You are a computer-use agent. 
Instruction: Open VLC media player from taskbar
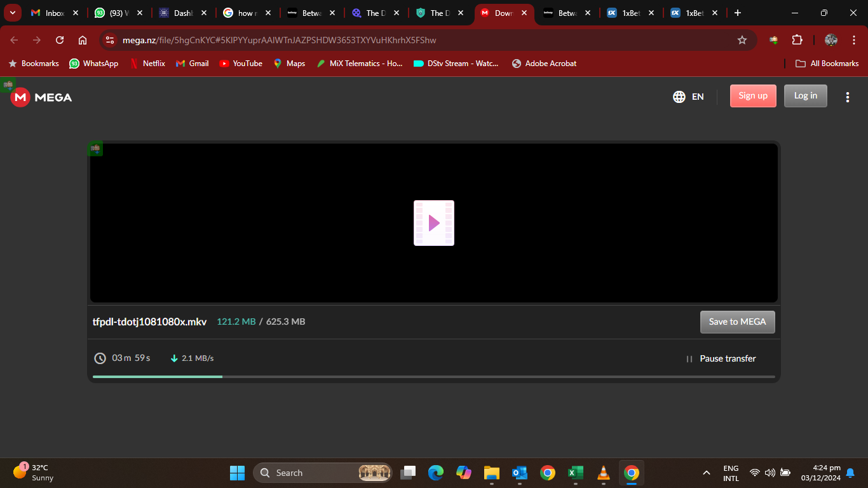(603, 473)
